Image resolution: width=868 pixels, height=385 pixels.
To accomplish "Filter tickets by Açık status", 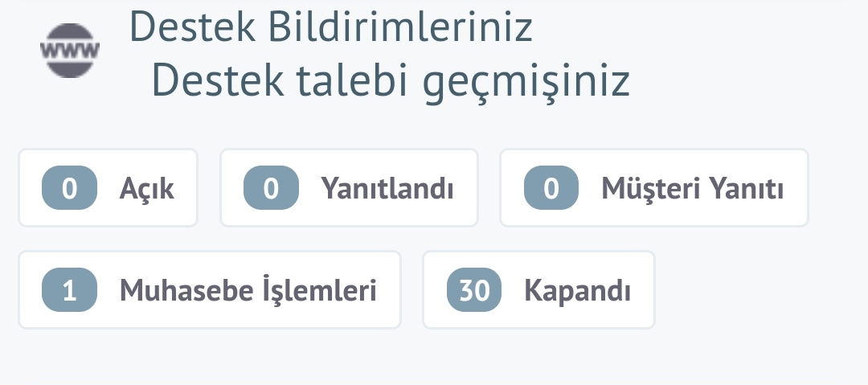I will pos(108,188).
